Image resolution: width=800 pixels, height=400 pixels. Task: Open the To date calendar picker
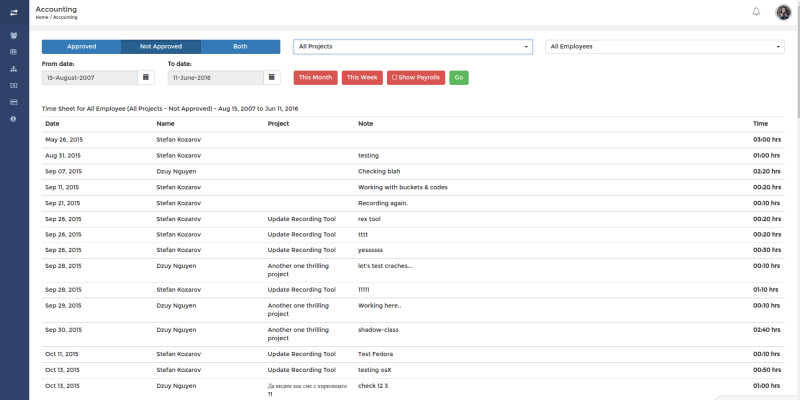[x=271, y=78]
